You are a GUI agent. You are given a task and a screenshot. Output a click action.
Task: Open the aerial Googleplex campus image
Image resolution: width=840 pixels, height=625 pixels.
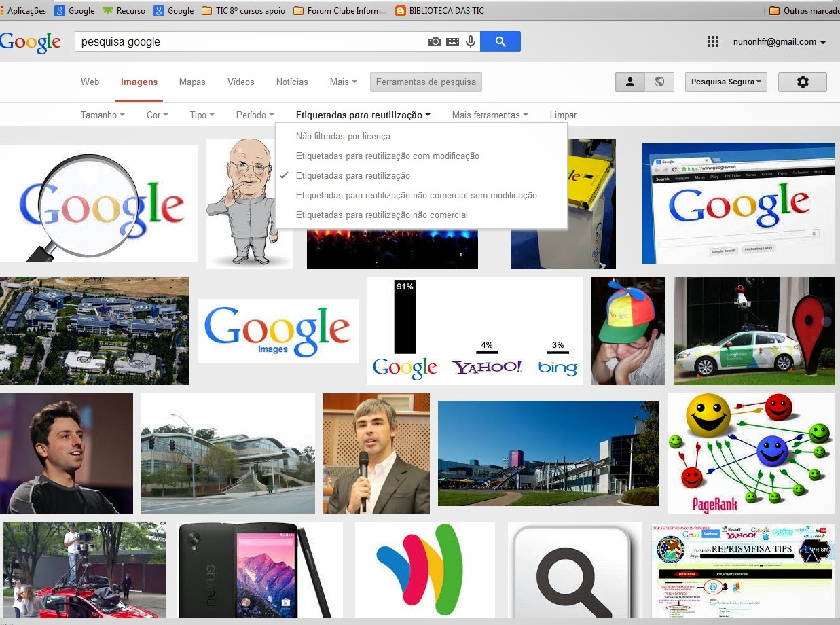coord(94,331)
